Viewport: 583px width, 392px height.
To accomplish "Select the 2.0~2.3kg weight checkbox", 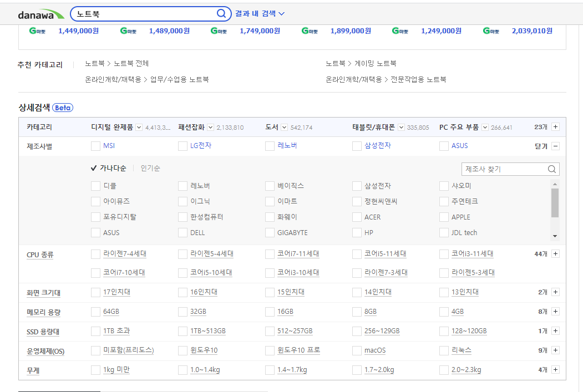I will coord(444,370).
